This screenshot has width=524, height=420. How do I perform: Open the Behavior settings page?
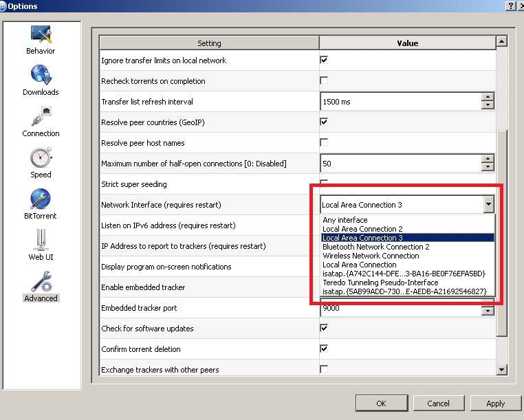(41, 40)
